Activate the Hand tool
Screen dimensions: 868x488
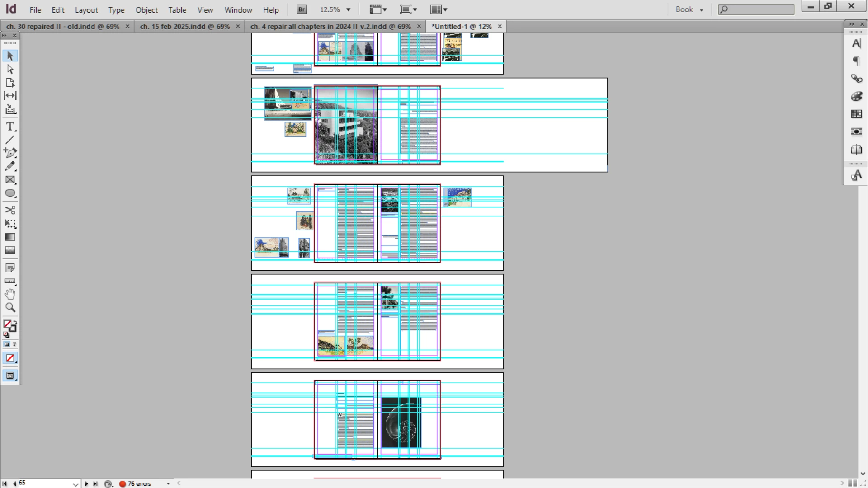coord(10,294)
